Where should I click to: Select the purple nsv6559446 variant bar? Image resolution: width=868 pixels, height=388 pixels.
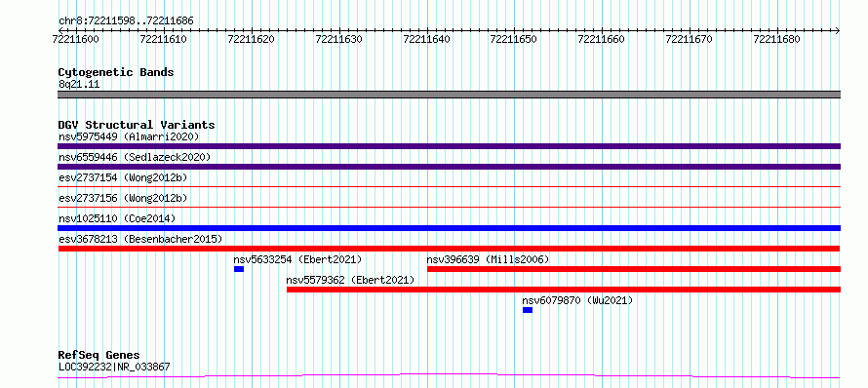point(449,167)
